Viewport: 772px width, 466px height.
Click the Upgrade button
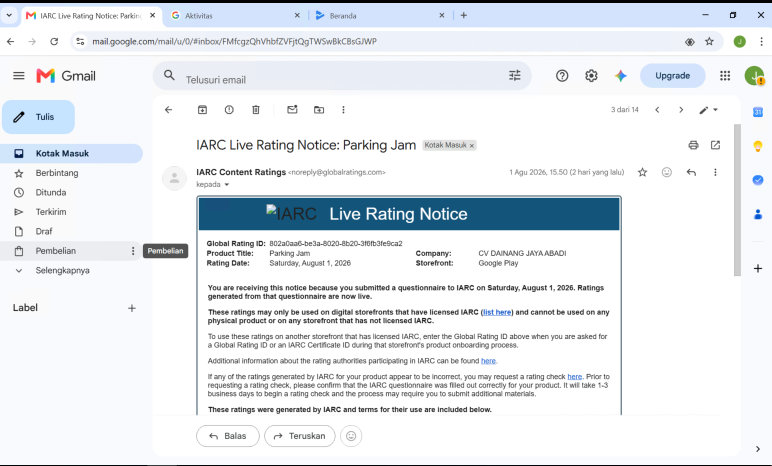pyautogui.click(x=672, y=75)
